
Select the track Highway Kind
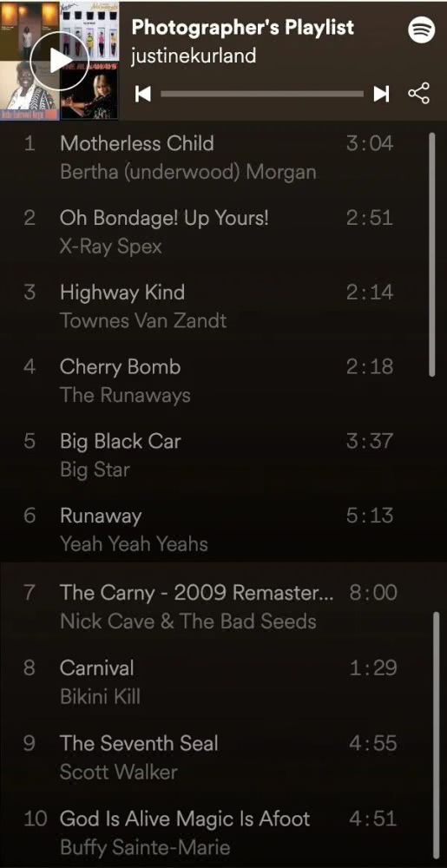(x=209, y=306)
